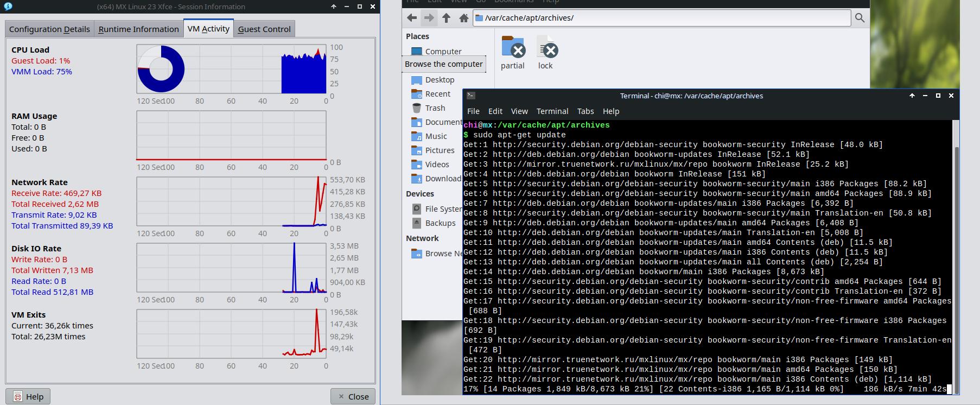Click the Close button in Session Information
The width and height of the screenshot is (980, 405).
coord(353,396)
